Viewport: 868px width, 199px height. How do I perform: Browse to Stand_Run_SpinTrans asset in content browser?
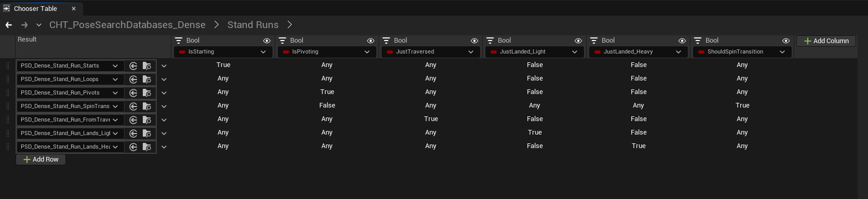(147, 107)
